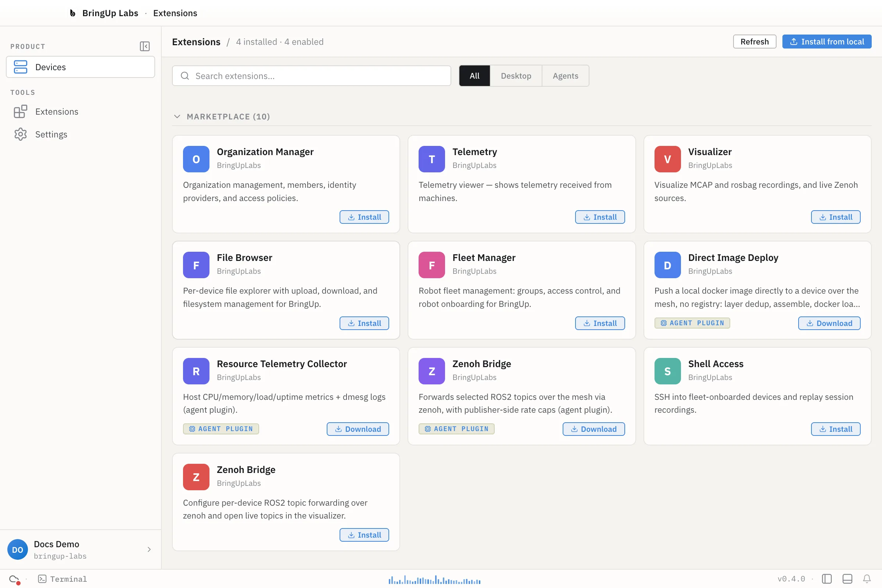Refresh the extensions list
The image size is (882, 588).
[754, 42]
